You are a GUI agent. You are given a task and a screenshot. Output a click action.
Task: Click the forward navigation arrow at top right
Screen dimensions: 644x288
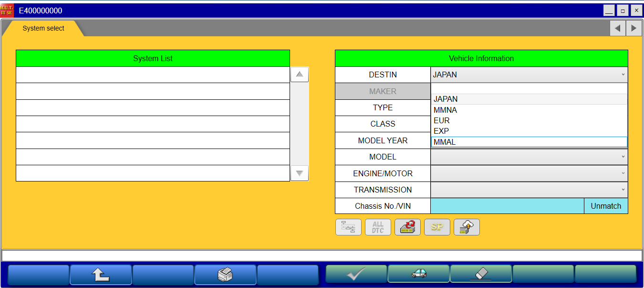[634, 28]
